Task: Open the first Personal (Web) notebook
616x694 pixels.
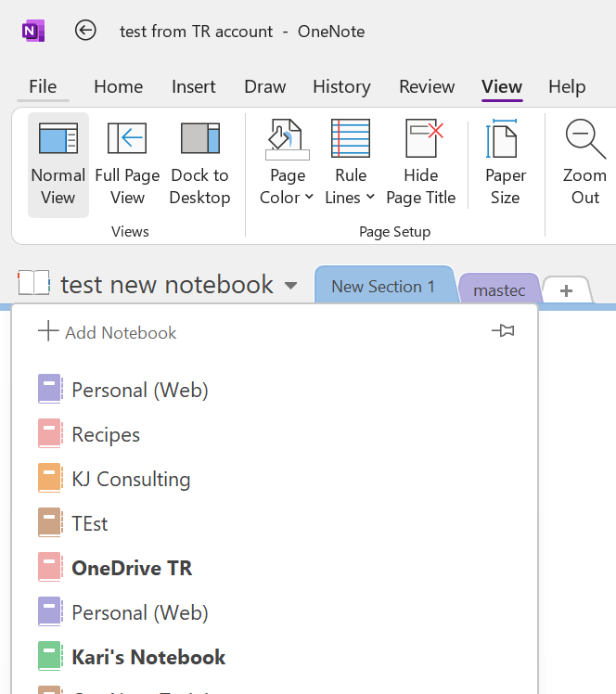Action: 275,390
